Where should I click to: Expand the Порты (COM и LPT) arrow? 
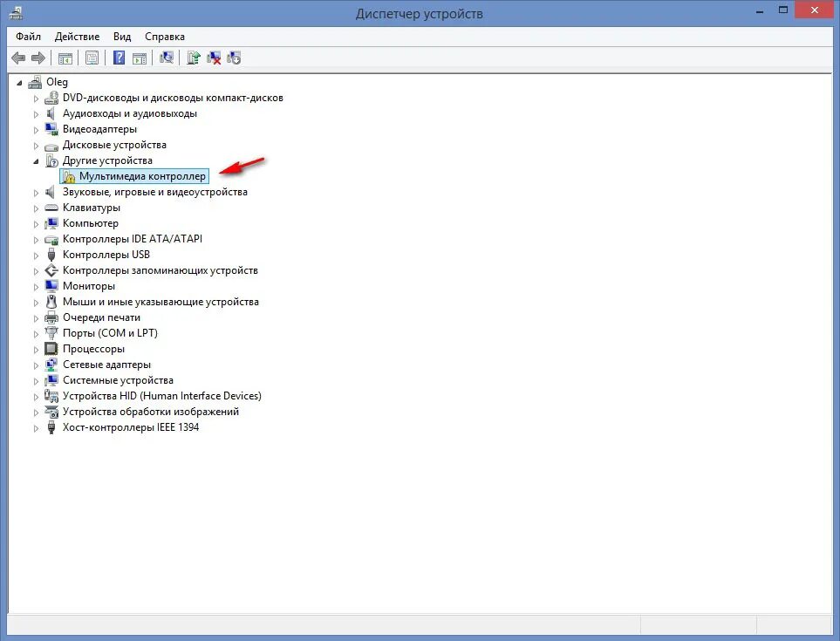coord(36,334)
